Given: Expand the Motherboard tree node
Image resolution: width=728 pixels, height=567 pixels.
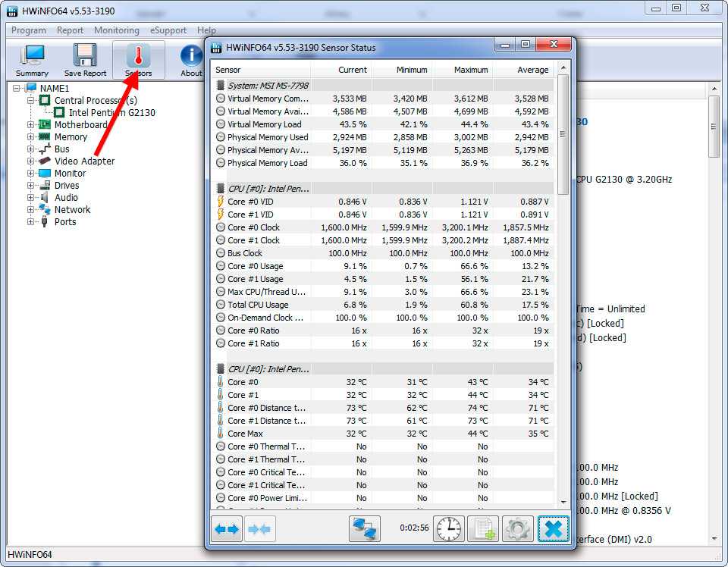Looking at the screenshot, I should coord(31,125).
